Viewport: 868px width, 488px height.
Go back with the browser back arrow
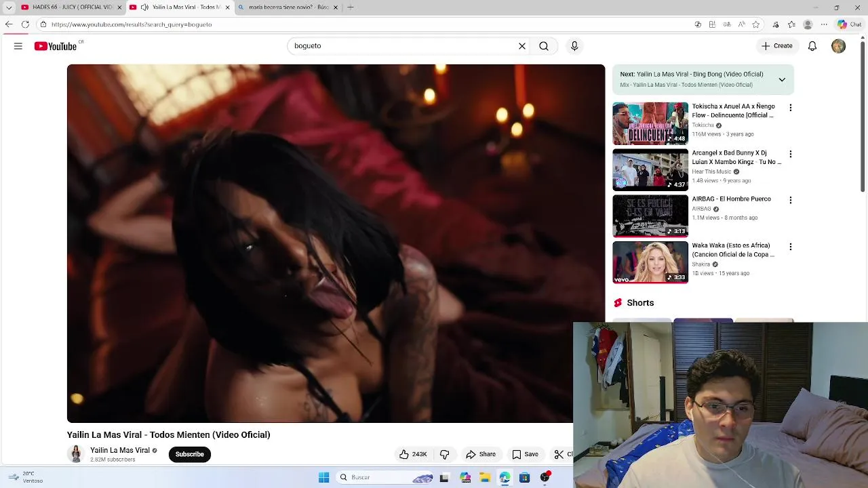click(9, 24)
